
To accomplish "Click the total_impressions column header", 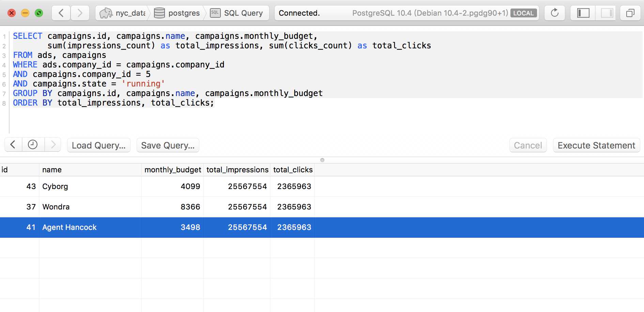I will point(237,170).
